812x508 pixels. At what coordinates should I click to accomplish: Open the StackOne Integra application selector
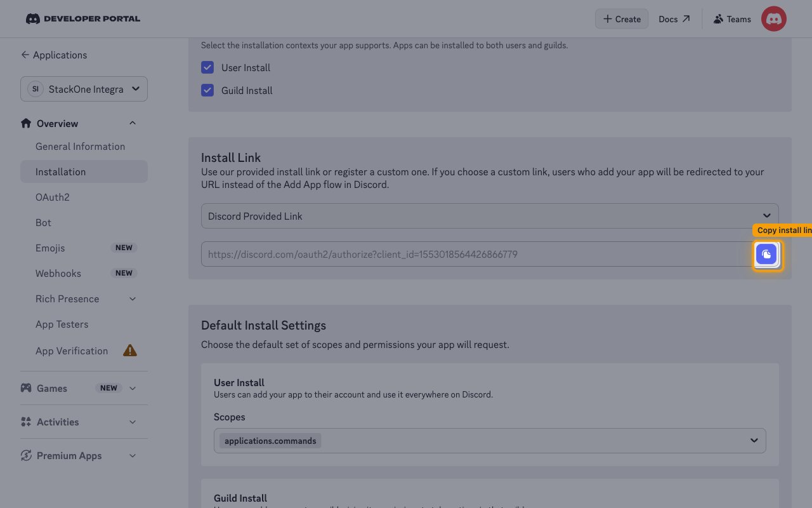point(84,89)
